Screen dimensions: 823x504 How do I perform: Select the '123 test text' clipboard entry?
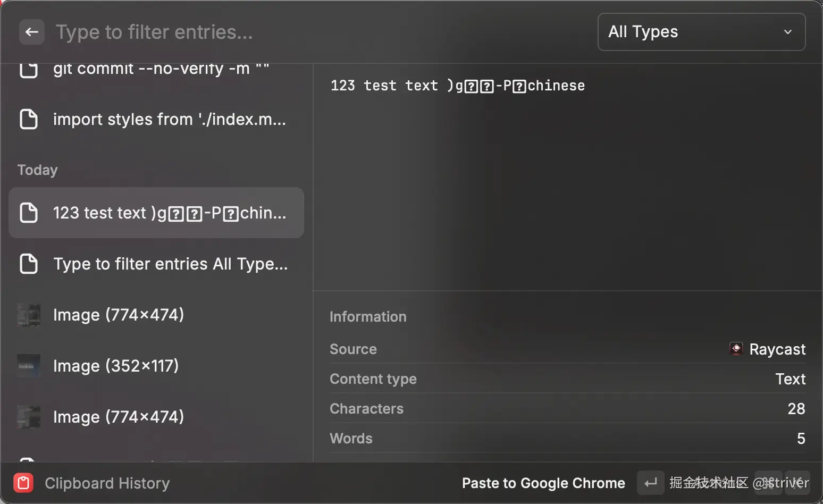click(156, 213)
